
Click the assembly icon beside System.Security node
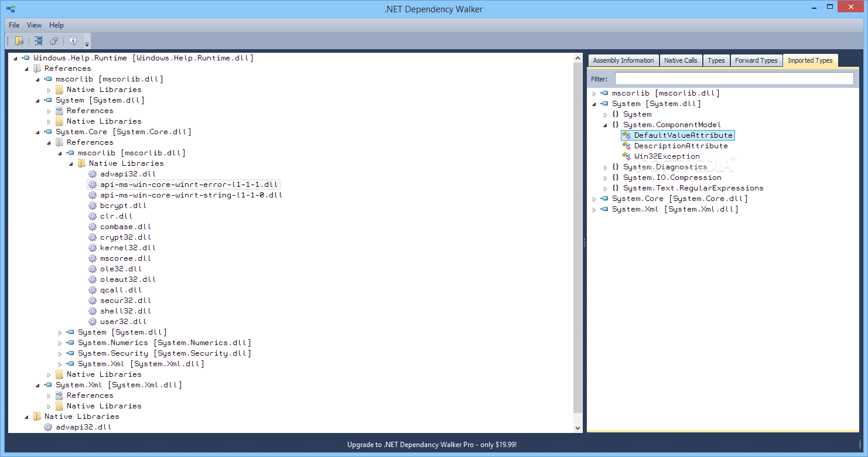click(x=70, y=353)
